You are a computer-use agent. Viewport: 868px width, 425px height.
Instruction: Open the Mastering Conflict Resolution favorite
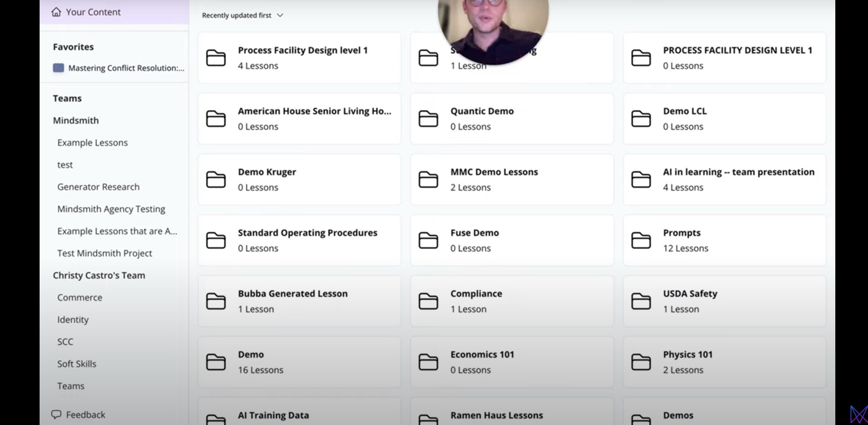pos(126,68)
